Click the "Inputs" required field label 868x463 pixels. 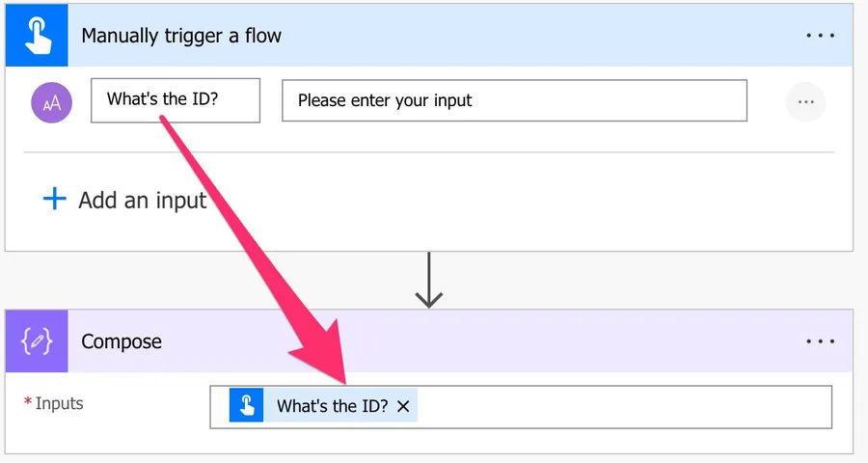coord(59,403)
